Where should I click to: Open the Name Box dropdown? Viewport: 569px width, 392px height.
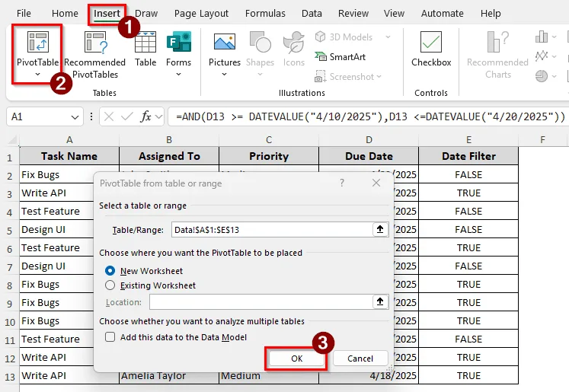point(75,117)
